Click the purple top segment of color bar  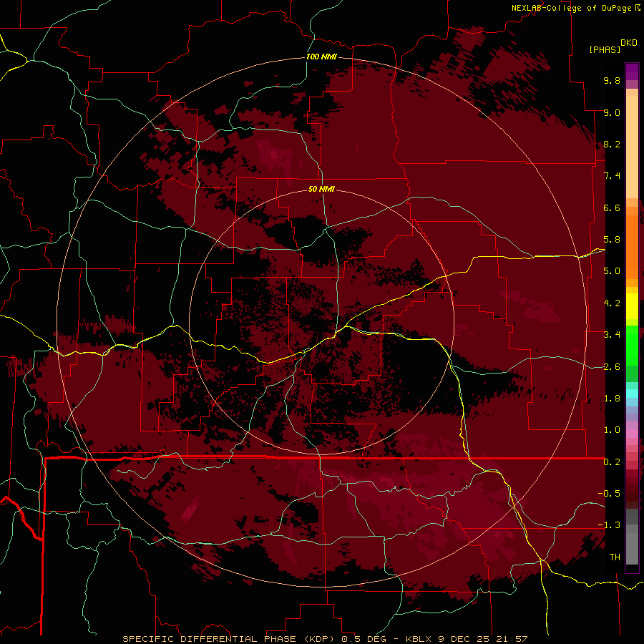tap(632, 72)
